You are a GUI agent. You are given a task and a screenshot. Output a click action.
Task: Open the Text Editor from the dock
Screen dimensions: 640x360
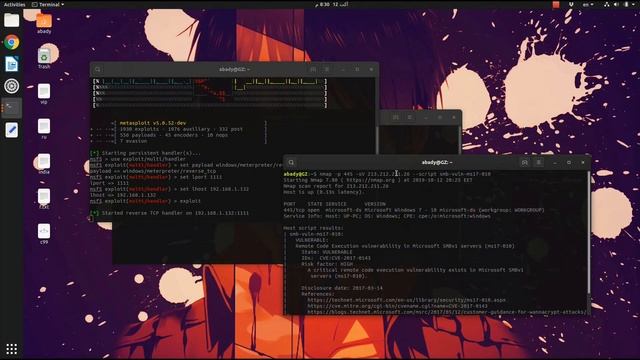[x=11, y=130]
